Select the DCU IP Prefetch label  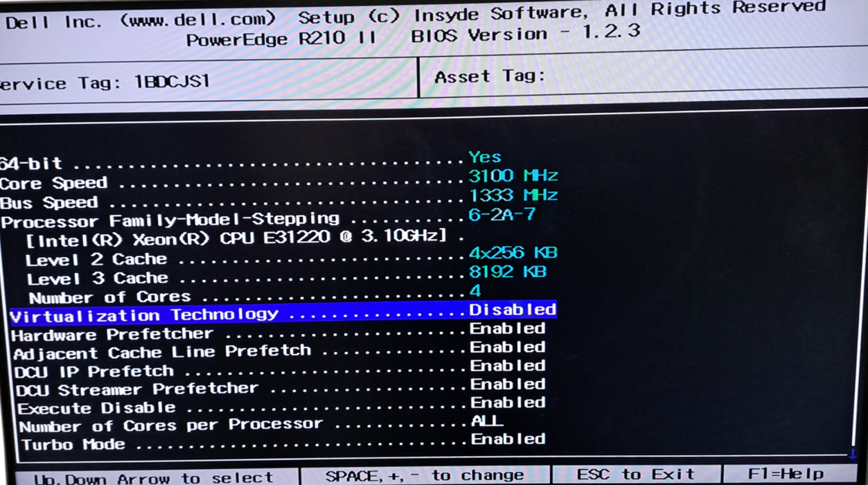pyautogui.click(x=94, y=371)
